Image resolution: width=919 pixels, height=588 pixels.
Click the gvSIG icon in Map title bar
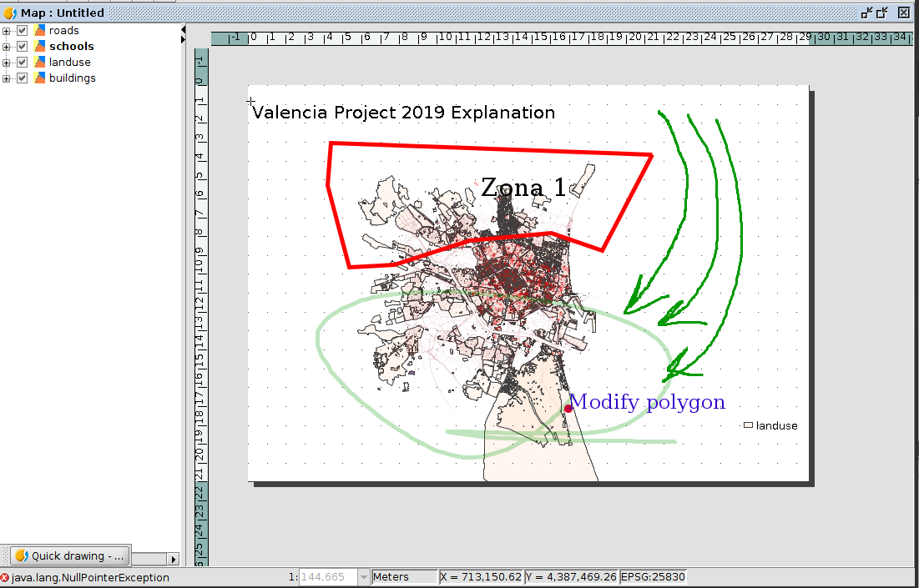coord(9,13)
